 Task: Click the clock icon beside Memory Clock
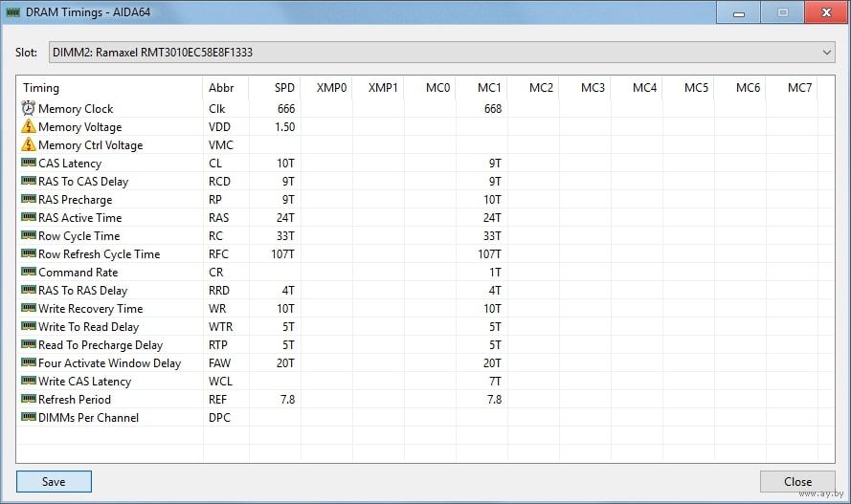click(28, 109)
